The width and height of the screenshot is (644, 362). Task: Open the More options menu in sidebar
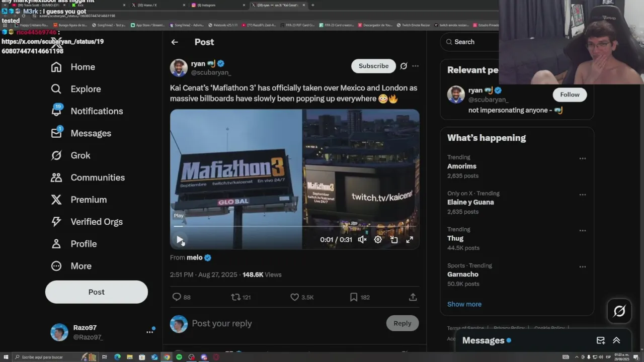(71, 266)
